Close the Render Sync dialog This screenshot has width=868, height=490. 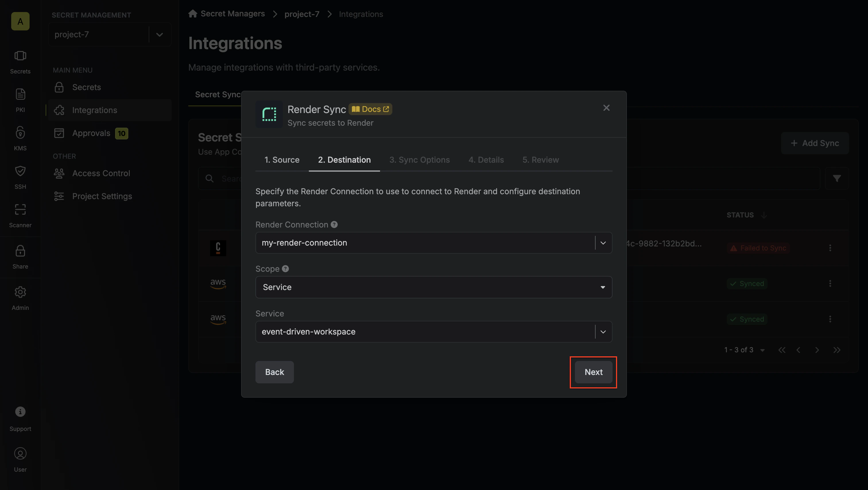pyautogui.click(x=606, y=108)
